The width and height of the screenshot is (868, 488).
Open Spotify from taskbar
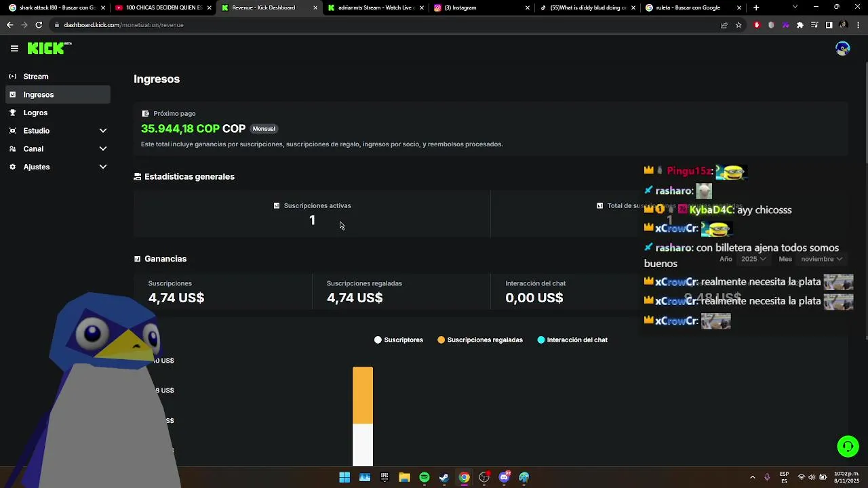pos(425,477)
